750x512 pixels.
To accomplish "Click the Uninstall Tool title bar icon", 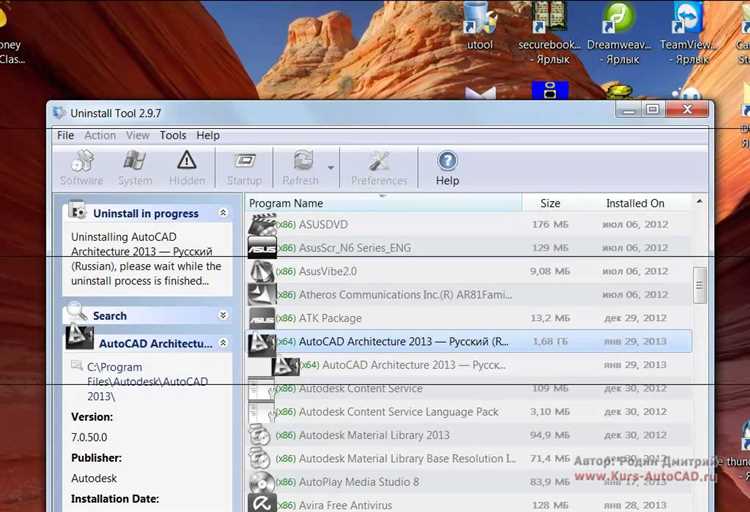I will coord(59,113).
